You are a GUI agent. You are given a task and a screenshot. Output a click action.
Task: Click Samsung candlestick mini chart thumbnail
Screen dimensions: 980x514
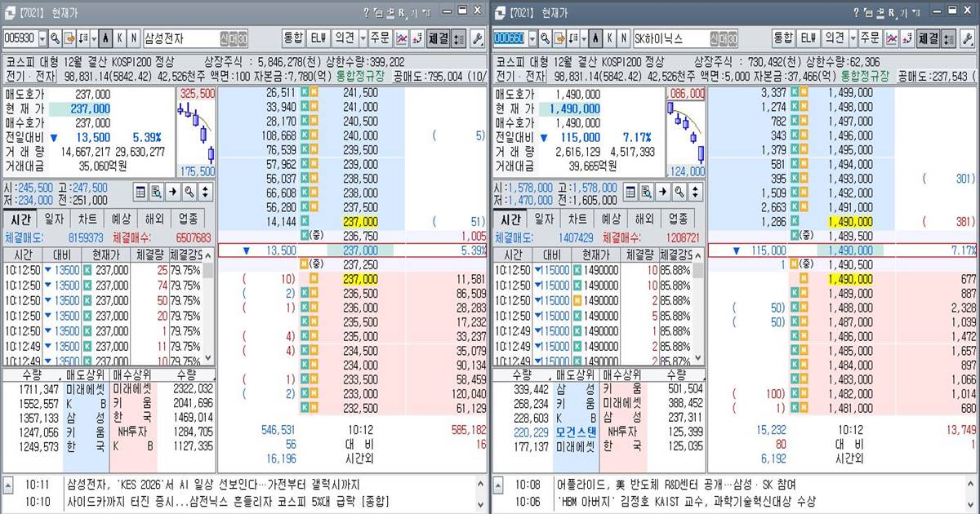[x=196, y=132]
